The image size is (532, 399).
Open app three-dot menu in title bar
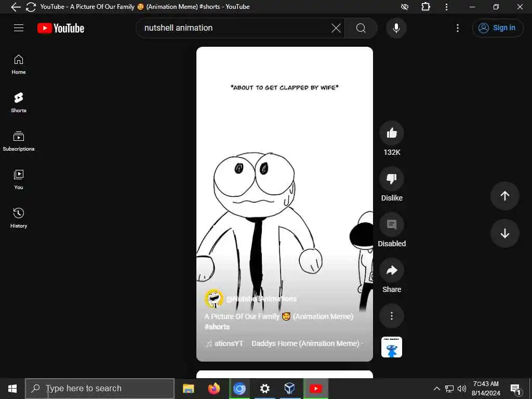point(446,7)
